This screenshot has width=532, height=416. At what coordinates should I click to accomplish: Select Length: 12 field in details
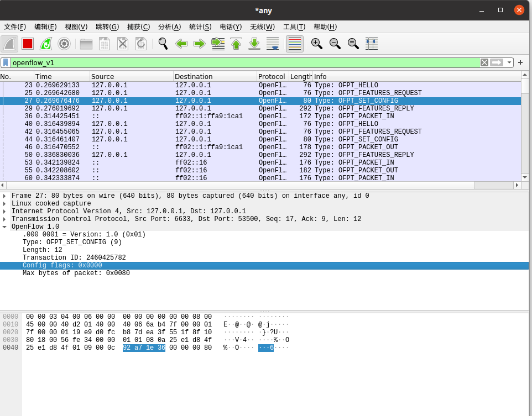tap(43, 250)
